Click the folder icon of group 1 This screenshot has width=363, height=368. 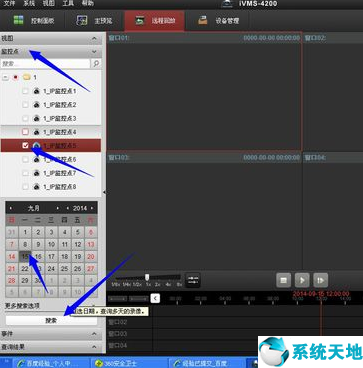(x=27, y=77)
